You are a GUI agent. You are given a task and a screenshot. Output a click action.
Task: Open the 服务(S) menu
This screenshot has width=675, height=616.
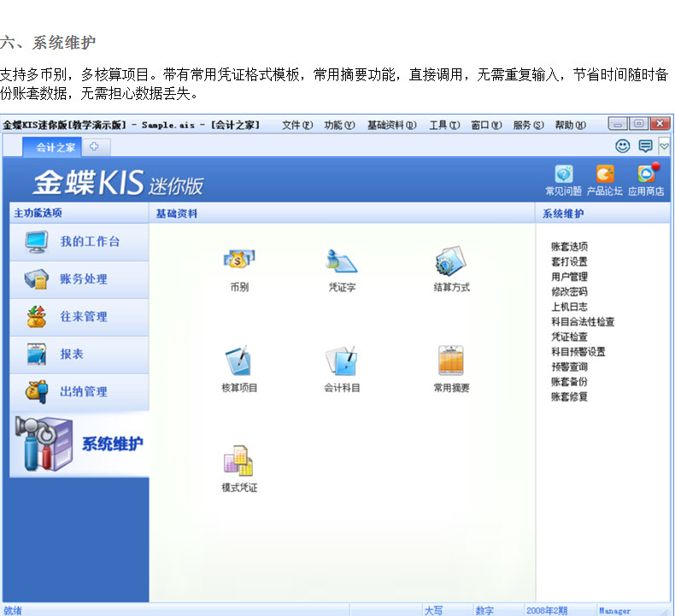click(528, 126)
